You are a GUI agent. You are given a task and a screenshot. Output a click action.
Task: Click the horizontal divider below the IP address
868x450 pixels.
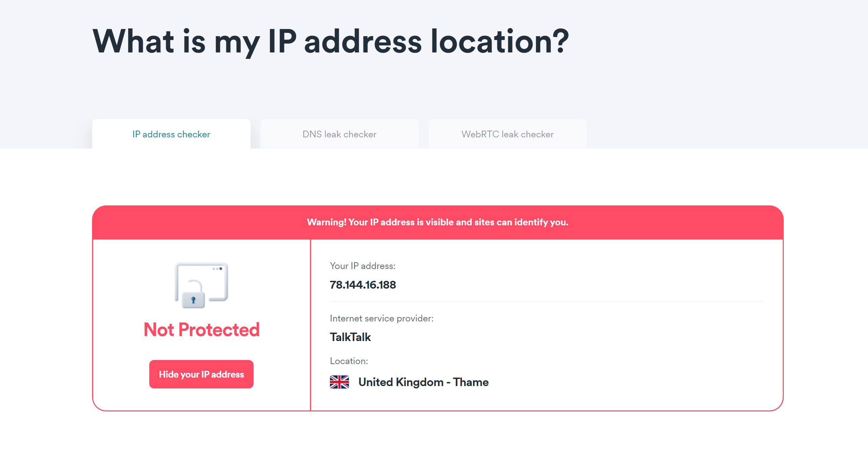pos(547,301)
